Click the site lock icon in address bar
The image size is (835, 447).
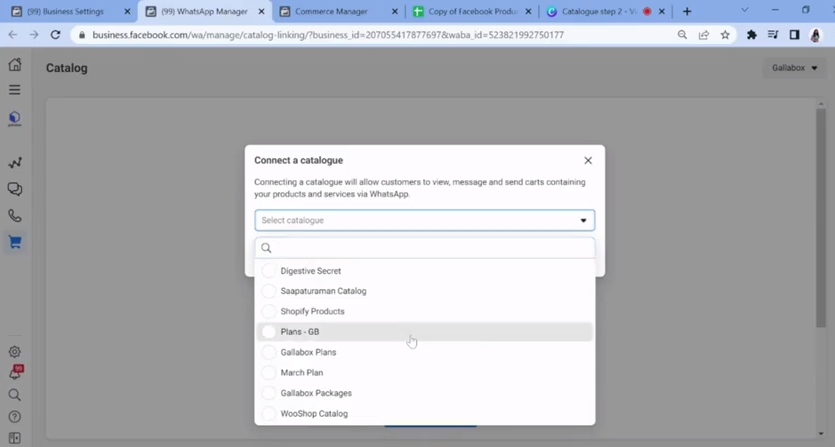(x=81, y=35)
